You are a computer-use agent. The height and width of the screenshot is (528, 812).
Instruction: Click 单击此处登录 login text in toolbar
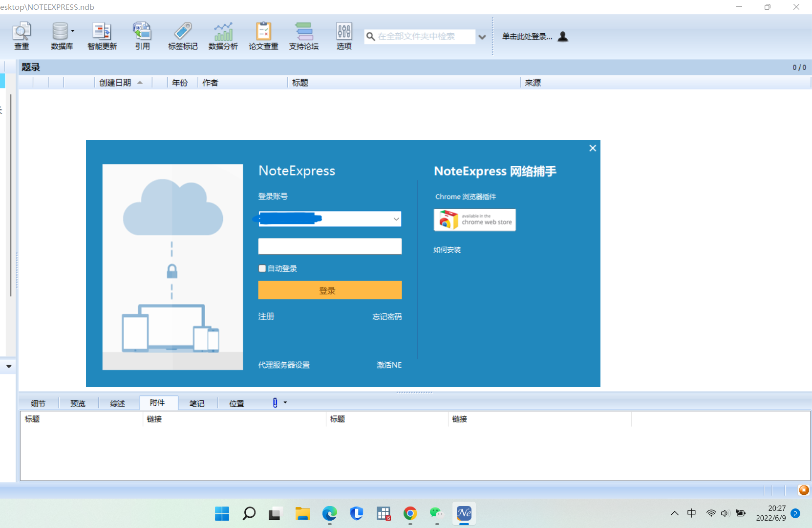[527, 37]
